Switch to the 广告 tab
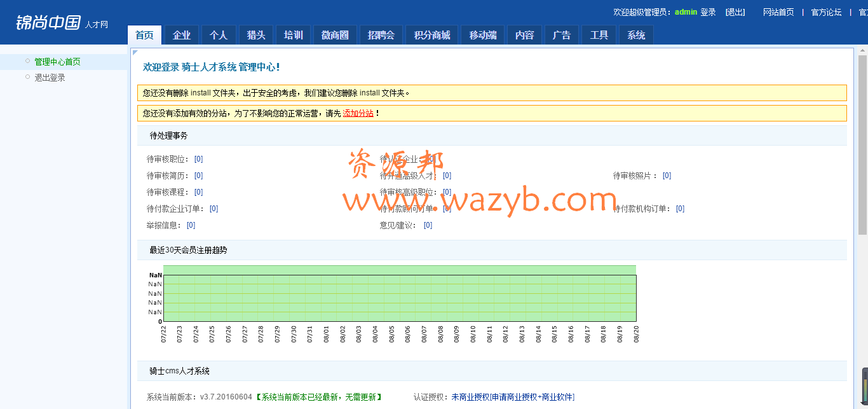 tap(562, 35)
